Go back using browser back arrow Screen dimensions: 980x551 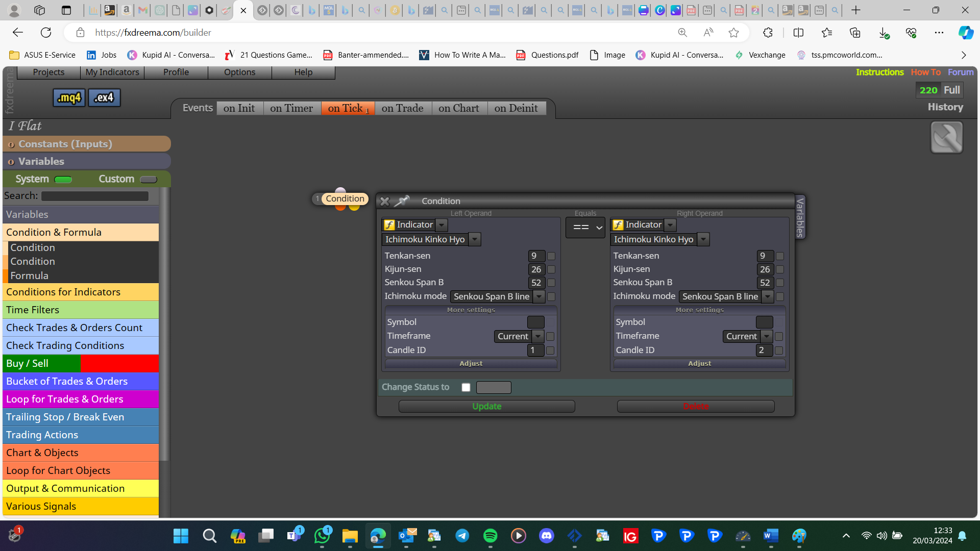click(18, 33)
